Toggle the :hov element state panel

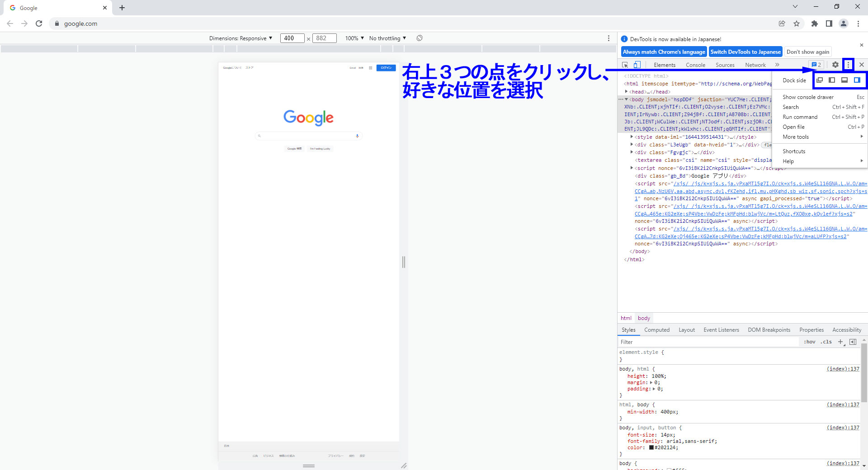point(809,342)
